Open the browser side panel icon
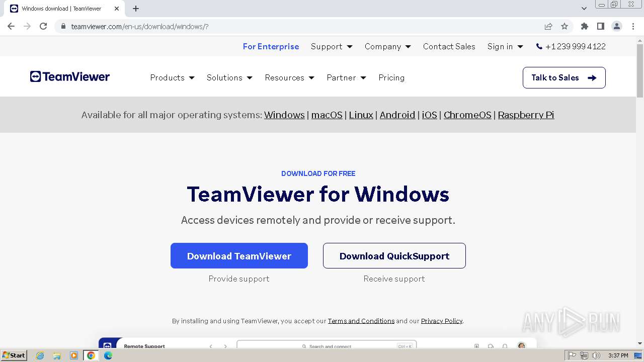The height and width of the screenshot is (362, 644). coord(600,26)
